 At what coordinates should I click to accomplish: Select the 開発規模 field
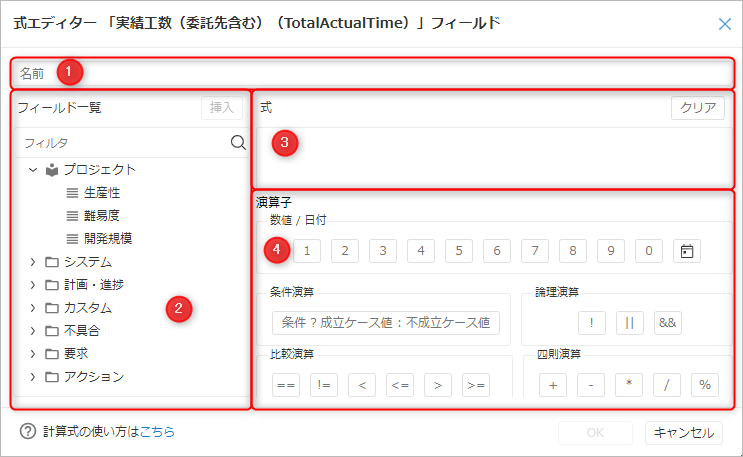(x=108, y=239)
